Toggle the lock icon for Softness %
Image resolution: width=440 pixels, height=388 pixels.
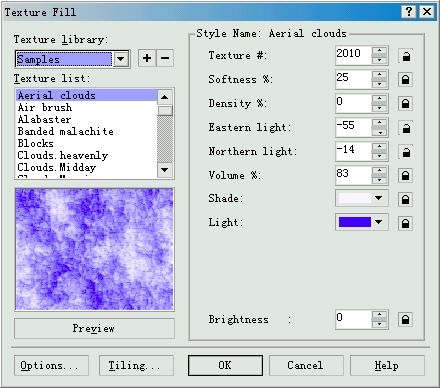pyautogui.click(x=405, y=80)
